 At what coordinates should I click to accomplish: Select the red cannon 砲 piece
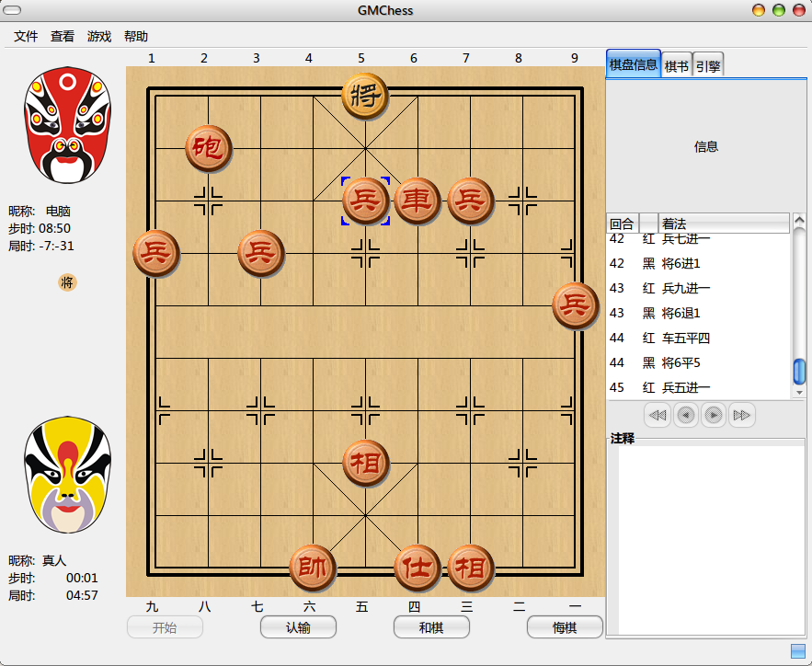coord(208,148)
